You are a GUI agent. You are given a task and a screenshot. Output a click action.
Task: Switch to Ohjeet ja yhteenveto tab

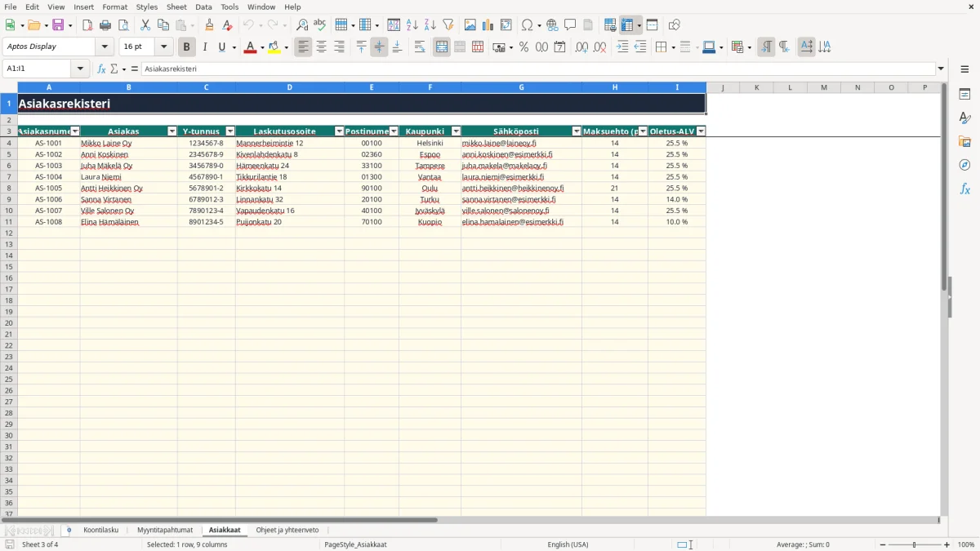tap(287, 530)
